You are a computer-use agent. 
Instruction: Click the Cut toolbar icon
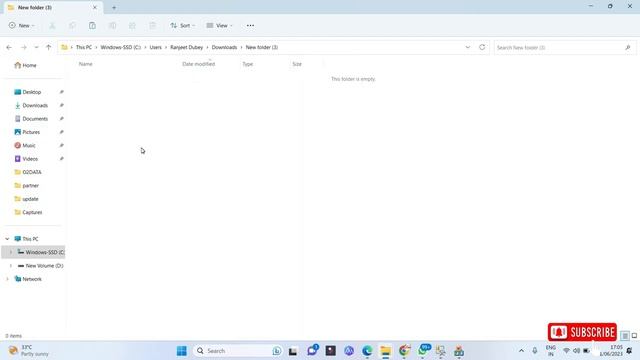click(52, 25)
